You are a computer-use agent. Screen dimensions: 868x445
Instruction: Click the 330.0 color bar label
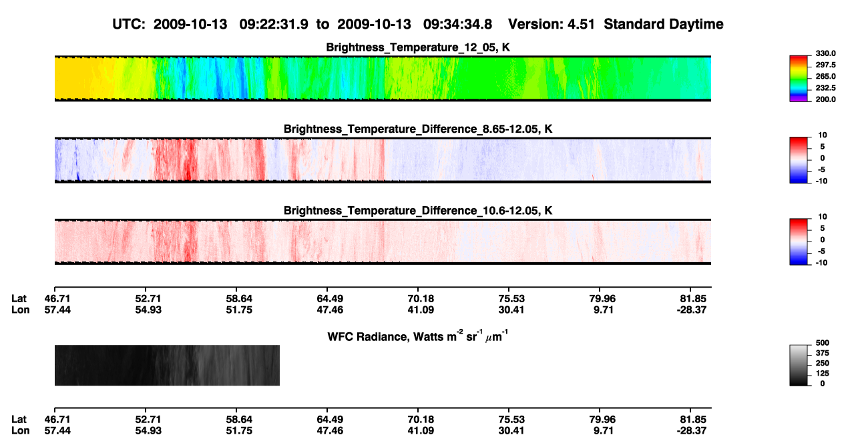click(x=827, y=53)
